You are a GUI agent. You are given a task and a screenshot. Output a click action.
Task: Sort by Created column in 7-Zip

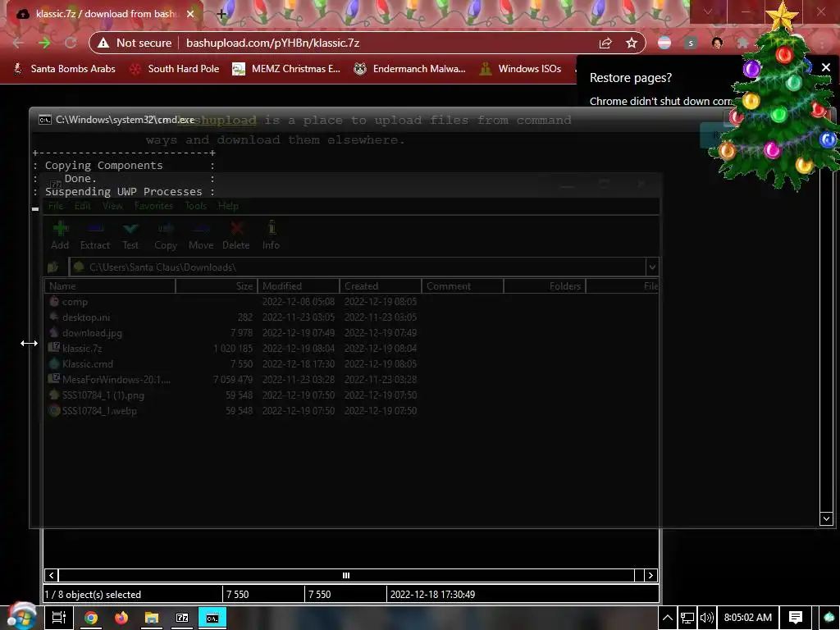[381, 286]
